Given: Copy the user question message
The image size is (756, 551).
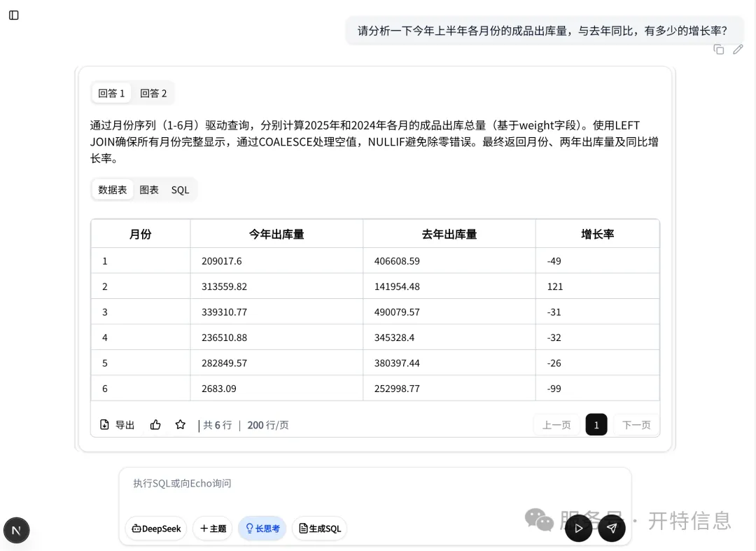Looking at the screenshot, I should pyautogui.click(x=718, y=49).
